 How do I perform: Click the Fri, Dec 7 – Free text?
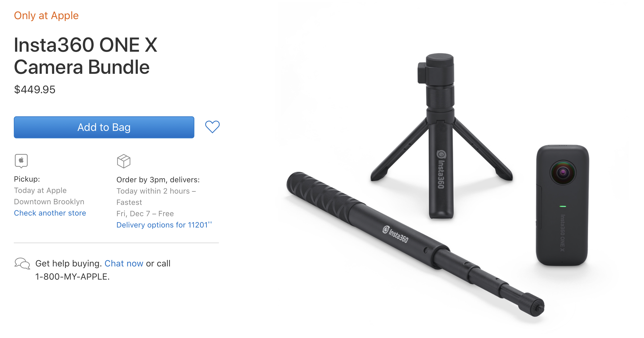click(145, 214)
